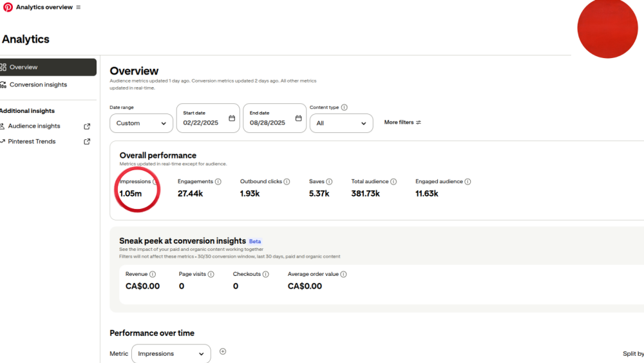Screen dimensions: 644x363
Task: Open the Content type All dropdown
Action: click(341, 123)
